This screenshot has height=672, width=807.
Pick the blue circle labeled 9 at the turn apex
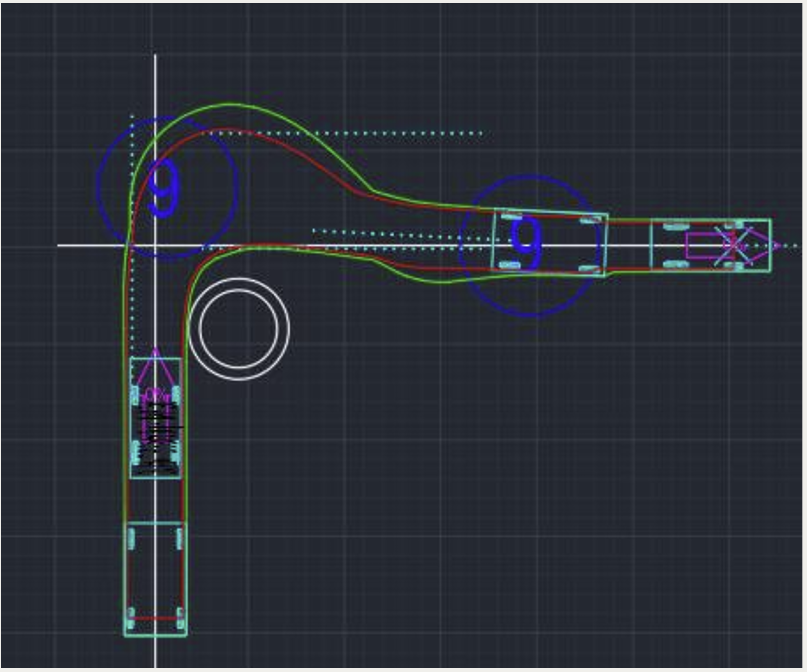167,187
